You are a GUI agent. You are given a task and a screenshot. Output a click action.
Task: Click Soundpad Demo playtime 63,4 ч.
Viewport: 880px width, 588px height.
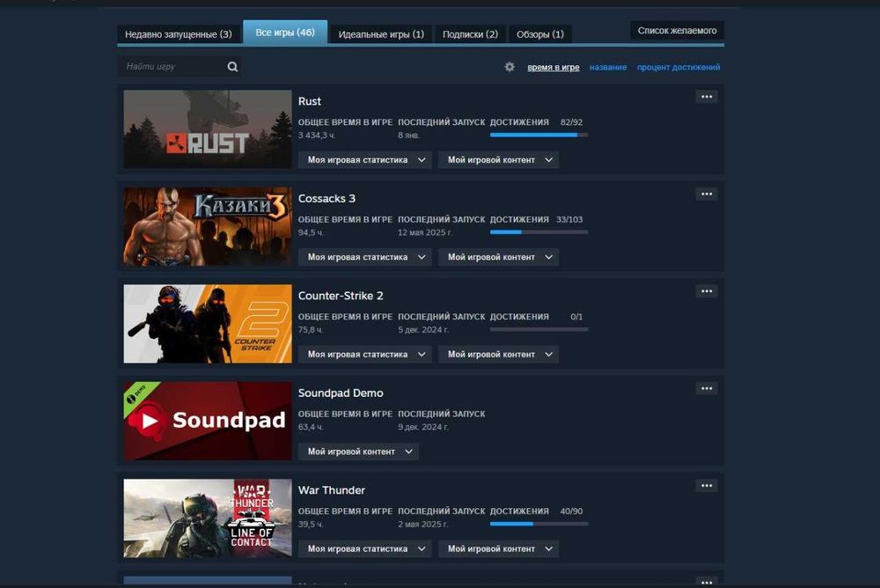311,427
